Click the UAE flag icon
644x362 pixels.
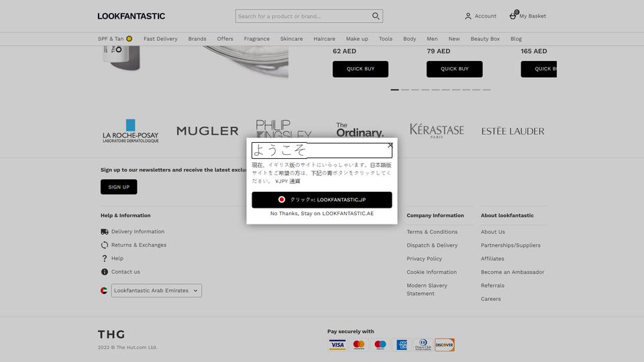pyautogui.click(x=104, y=290)
